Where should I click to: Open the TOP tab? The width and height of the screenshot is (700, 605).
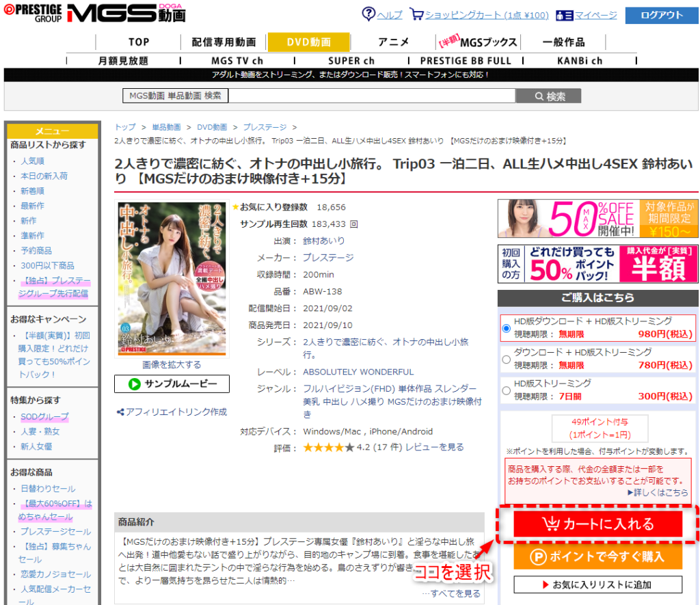coord(138,42)
